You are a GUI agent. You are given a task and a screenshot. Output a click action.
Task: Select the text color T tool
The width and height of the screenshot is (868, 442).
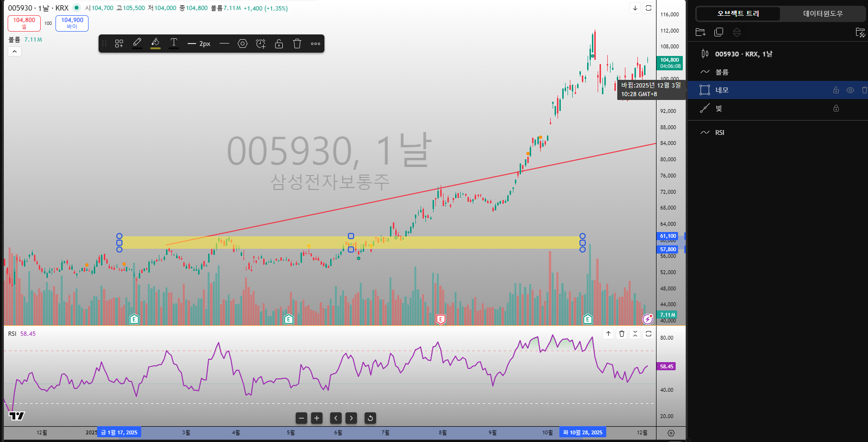click(x=174, y=44)
